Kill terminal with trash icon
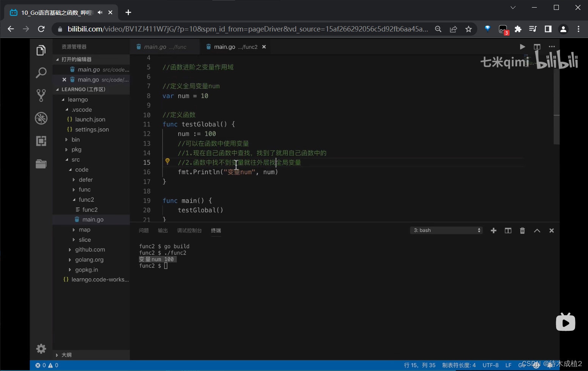 tap(522, 231)
